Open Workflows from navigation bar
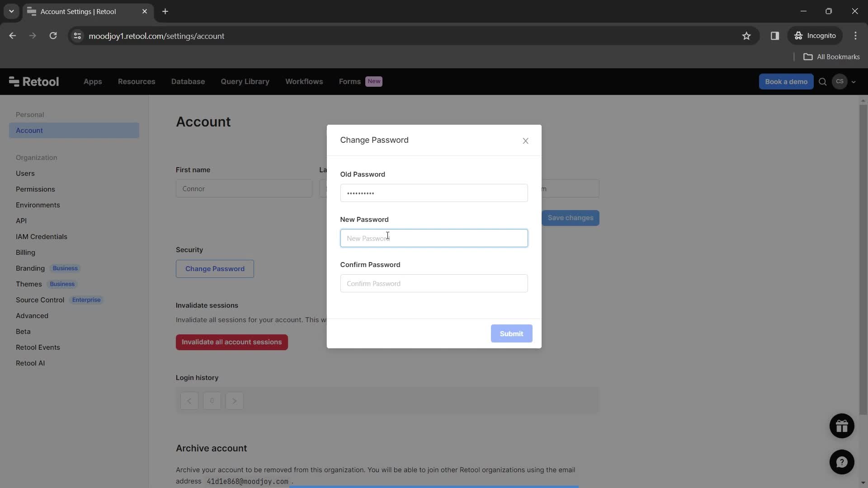 click(305, 82)
